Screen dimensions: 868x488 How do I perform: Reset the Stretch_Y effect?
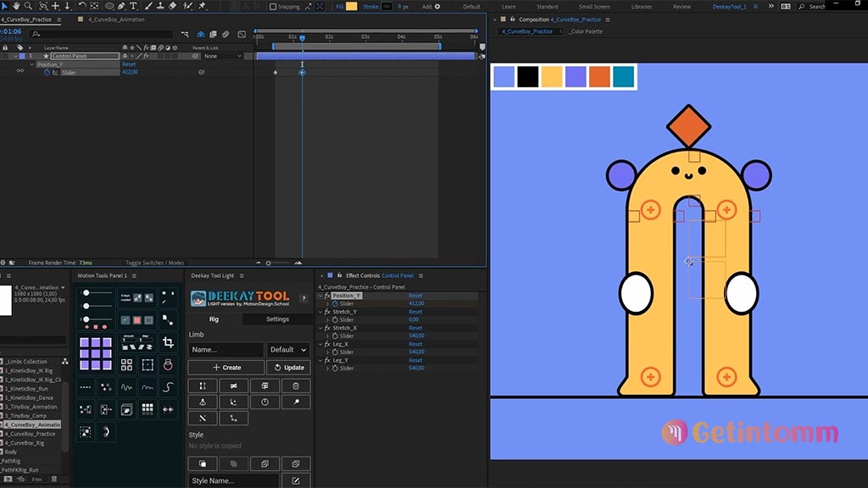(415, 312)
